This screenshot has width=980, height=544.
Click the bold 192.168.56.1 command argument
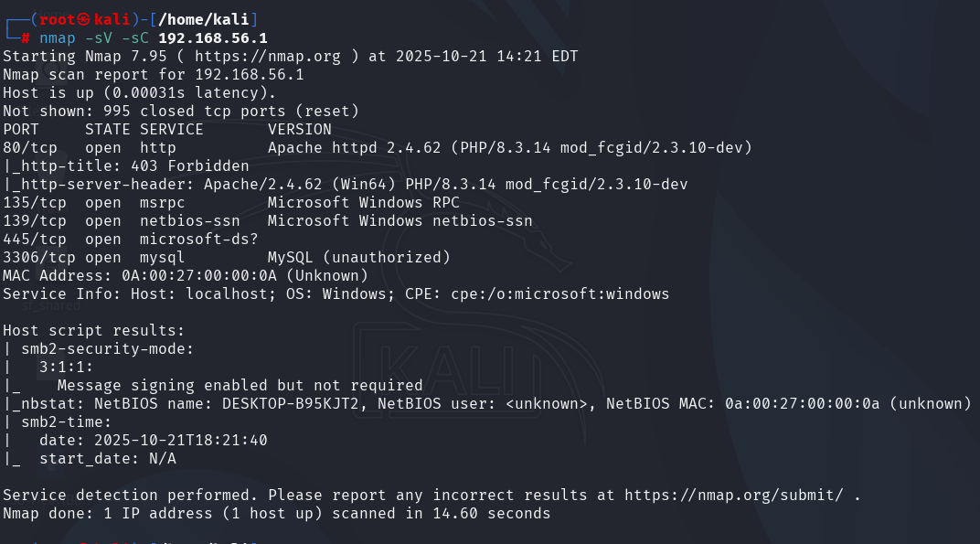(212, 37)
